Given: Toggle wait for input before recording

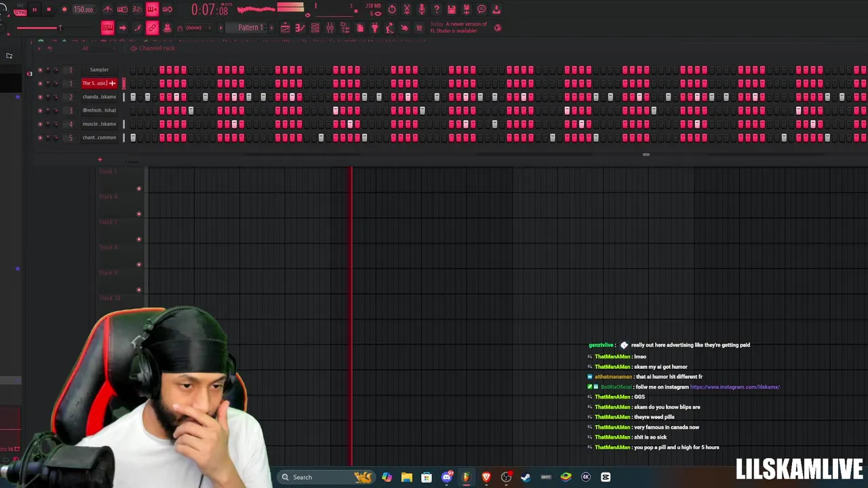Looking at the screenshot, I should pos(123,9).
